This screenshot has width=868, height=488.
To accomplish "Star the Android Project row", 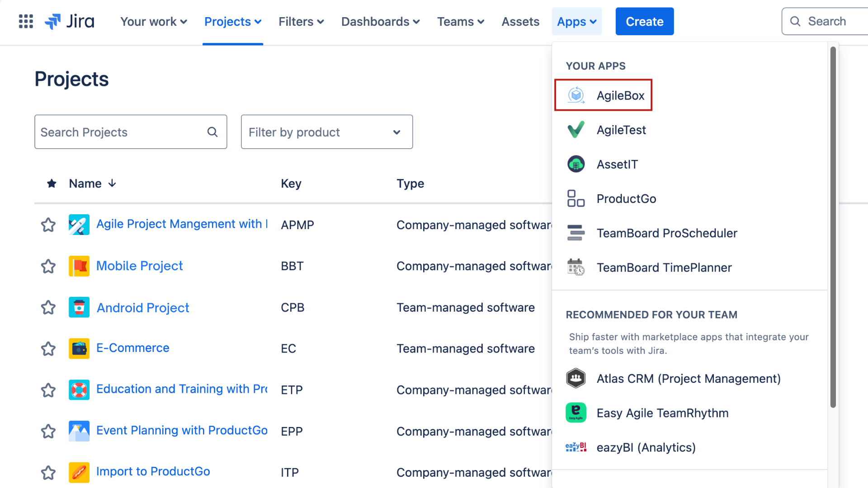I will [48, 307].
